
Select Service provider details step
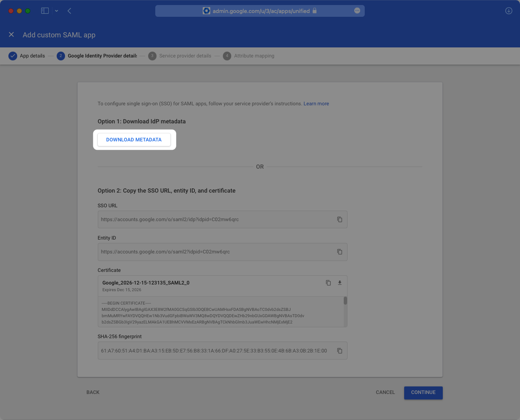180,56
